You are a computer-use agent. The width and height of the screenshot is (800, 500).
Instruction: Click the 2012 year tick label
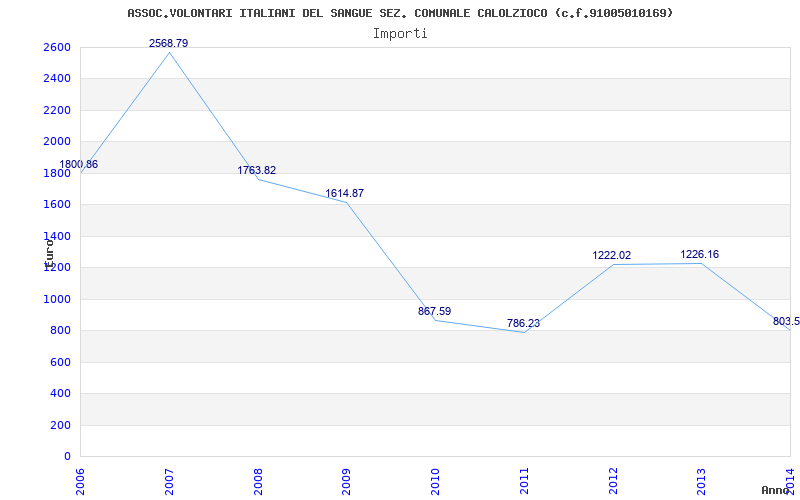(x=612, y=479)
